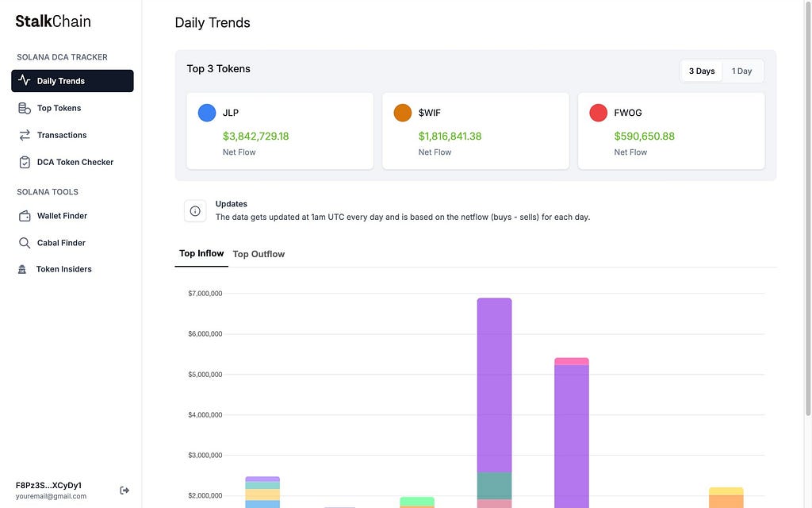Click the DCA Token Checker clipboard icon
Image resolution: width=812 pixels, height=508 pixels.
click(x=25, y=162)
